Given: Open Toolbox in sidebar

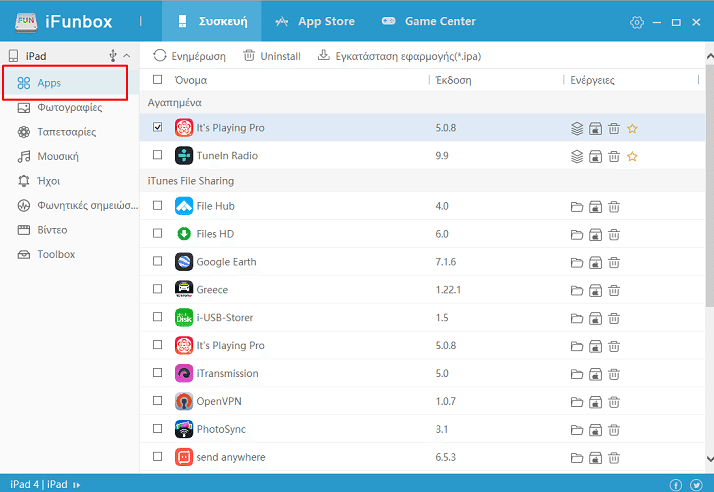Looking at the screenshot, I should 56,255.
